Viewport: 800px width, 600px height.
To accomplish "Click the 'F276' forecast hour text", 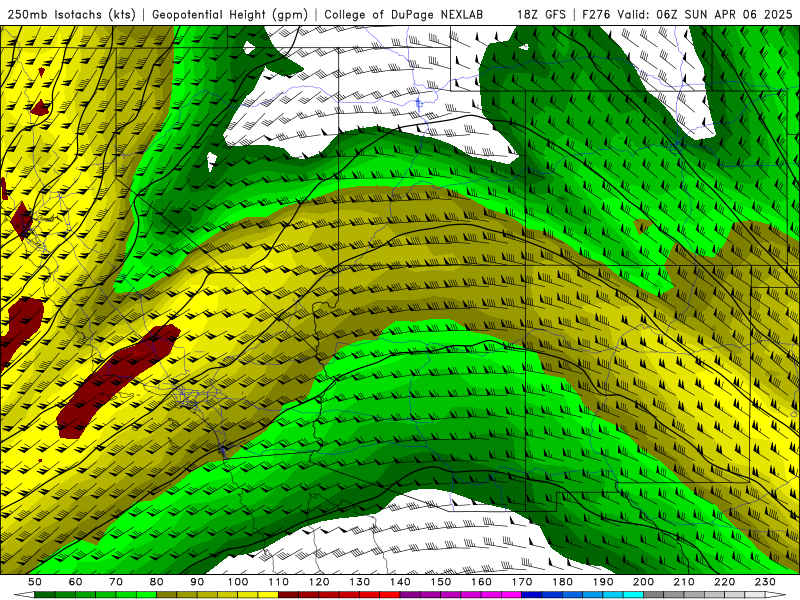I will coord(596,14).
